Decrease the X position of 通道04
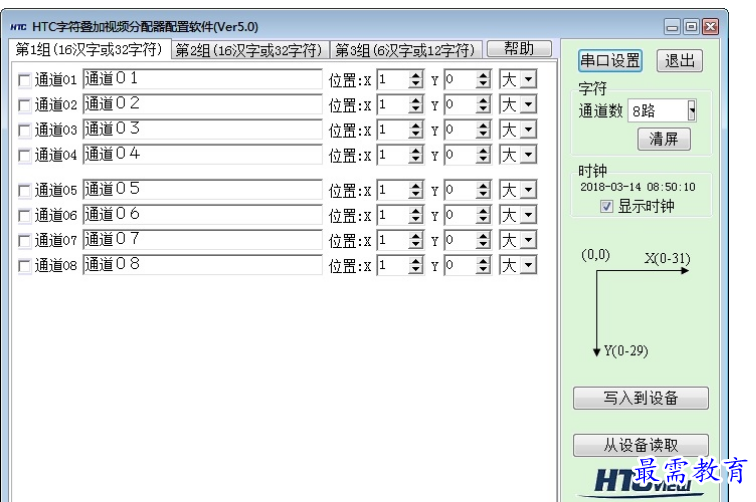756x502 pixels. [416, 159]
